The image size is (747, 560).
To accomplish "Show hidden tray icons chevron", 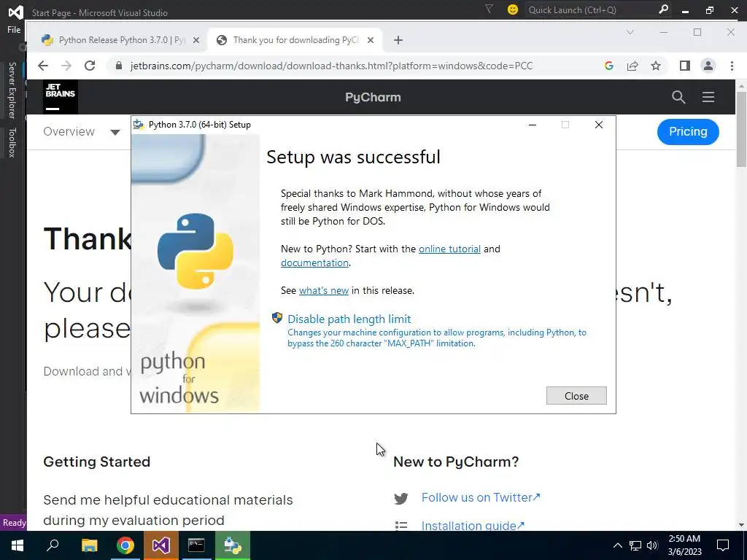I will (617, 545).
